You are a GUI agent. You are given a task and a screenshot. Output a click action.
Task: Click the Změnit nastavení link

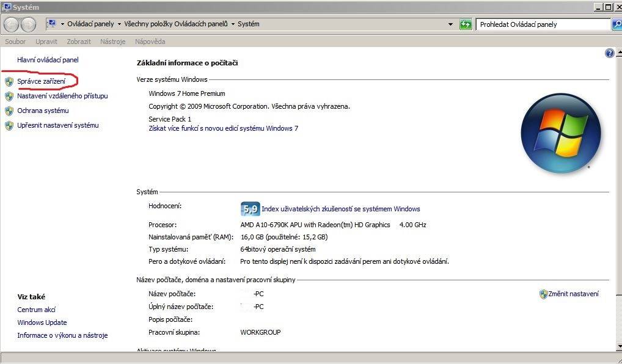pyautogui.click(x=574, y=294)
